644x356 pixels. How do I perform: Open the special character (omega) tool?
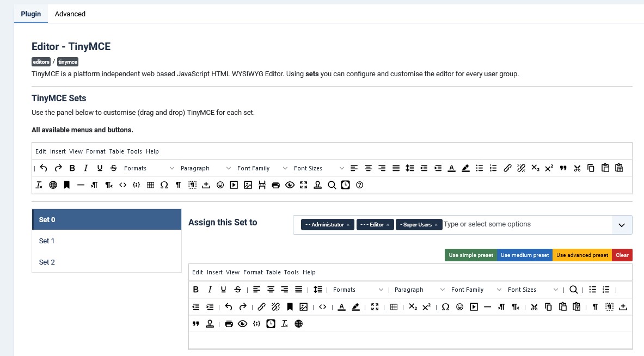[x=164, y=185]
